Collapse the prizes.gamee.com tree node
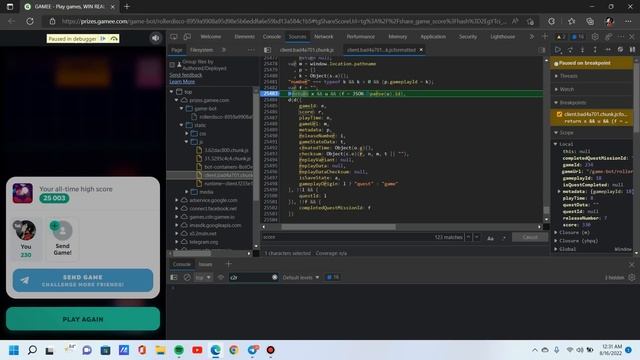The width and height of the screenshot is (640, 360). click(177, 100)
